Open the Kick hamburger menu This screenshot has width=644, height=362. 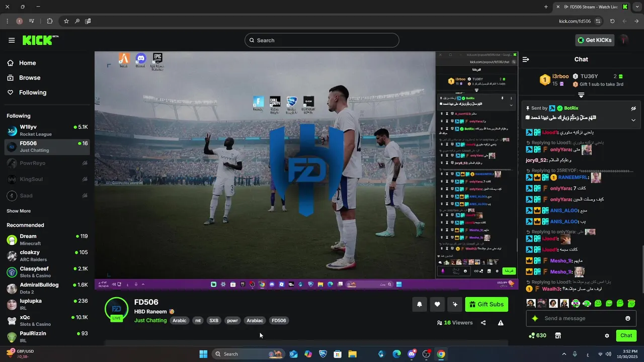pyautogui.click(x=12, y=40)
